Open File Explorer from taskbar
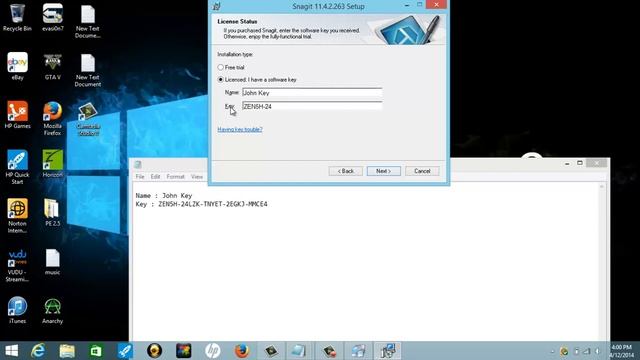Image resolution: width=640 pixels, height=360 pixels. pyautogui.click(x=67, y=351)
